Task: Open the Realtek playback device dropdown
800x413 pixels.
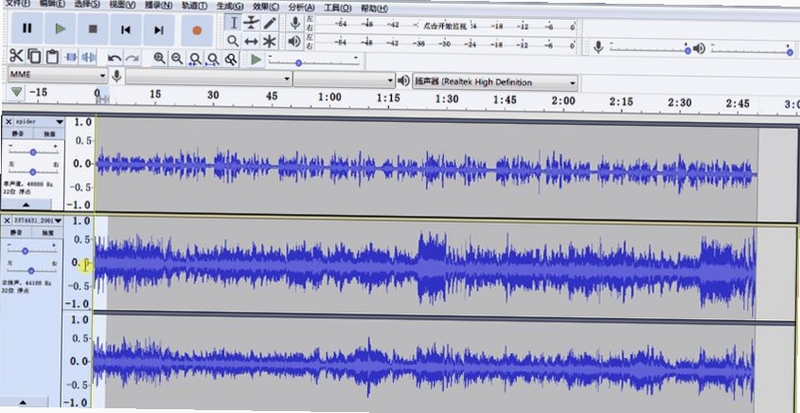Action: click(x=495, y=82)
